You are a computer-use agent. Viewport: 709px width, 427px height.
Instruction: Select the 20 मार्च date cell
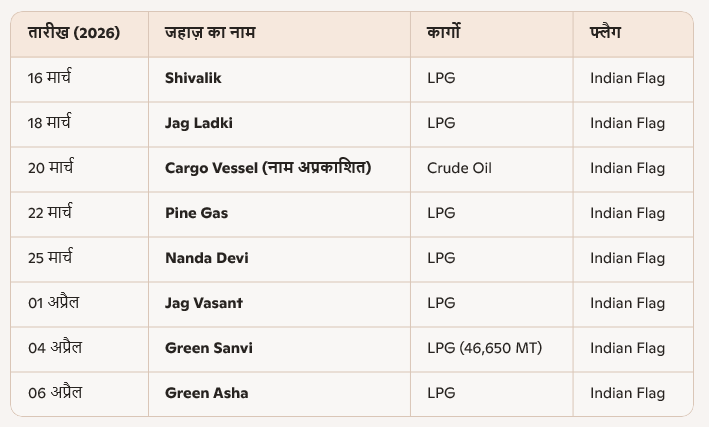pyautogui.click(x=50, y=168)
